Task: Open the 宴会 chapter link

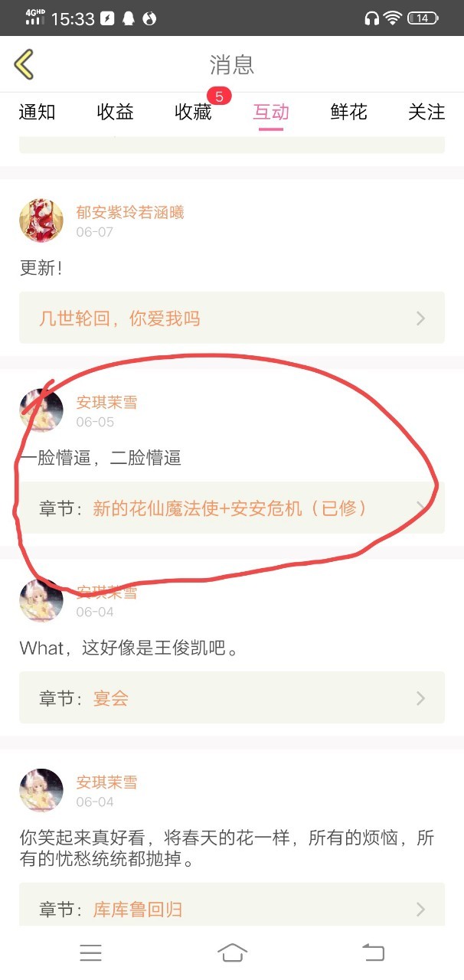Action: click(x=111, y=697)
